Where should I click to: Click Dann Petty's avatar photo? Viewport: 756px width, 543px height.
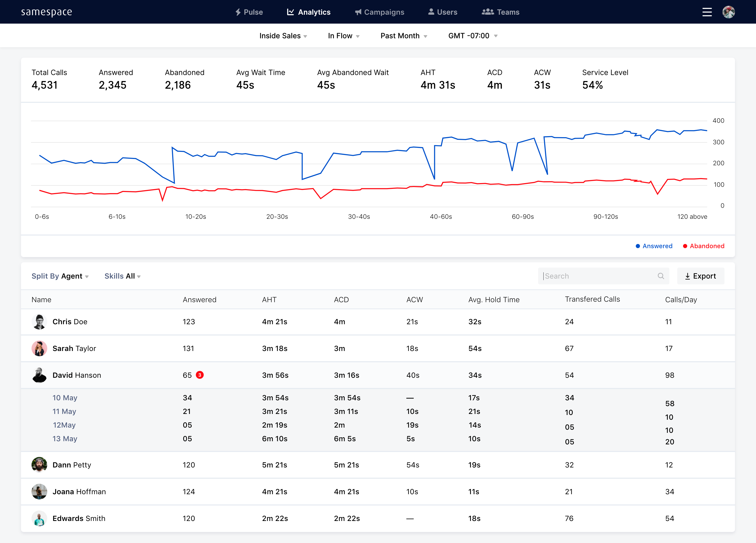coord(39,465)
